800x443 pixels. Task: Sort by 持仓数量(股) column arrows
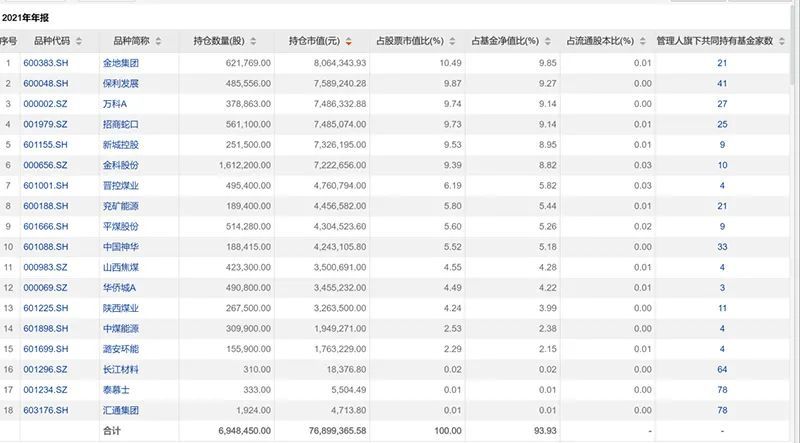(x=254, y=41)
